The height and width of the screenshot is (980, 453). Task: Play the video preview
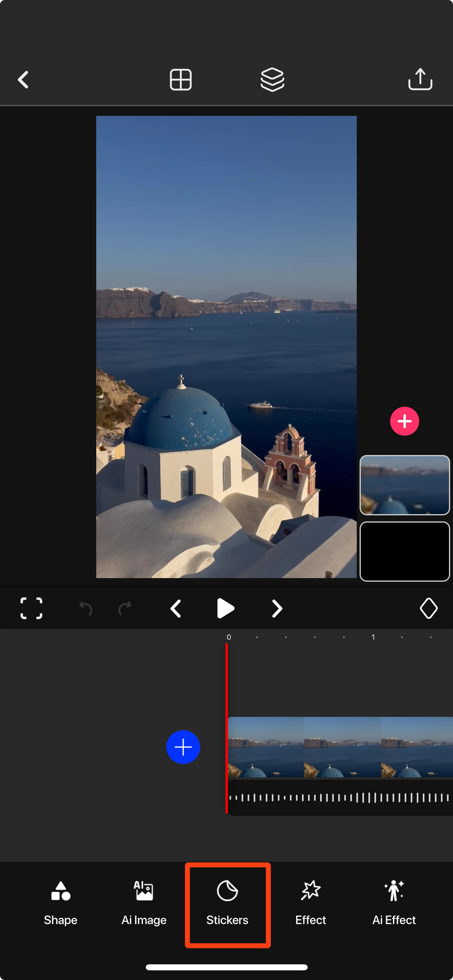(x=225, y=608)
